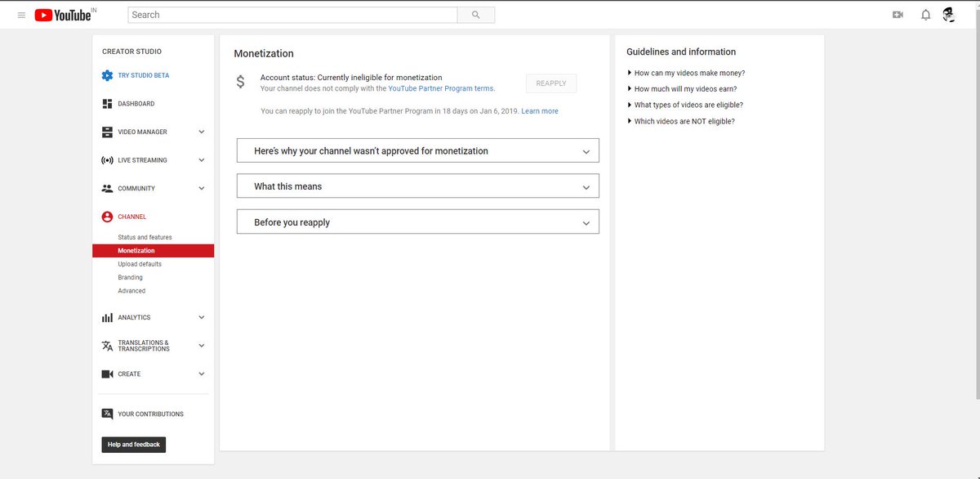Open the Dashboard menu item label
Screen dimensions: 980x479
(x=136, y=104)
